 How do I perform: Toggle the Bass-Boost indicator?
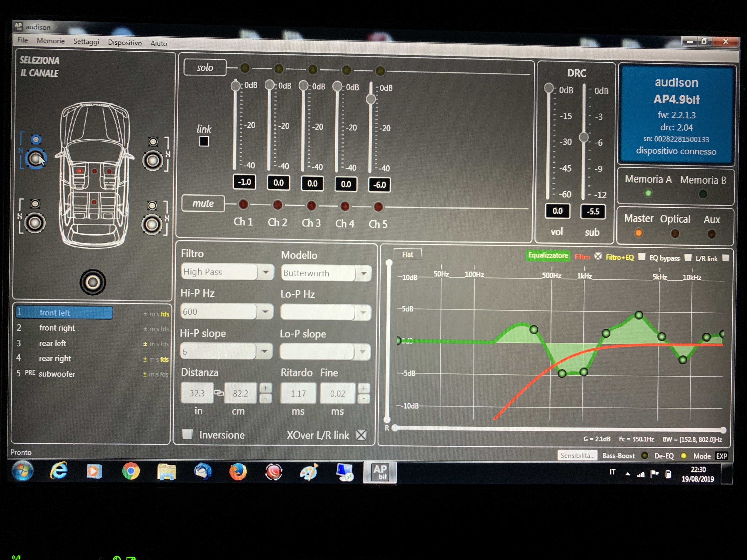coord(644,455)
